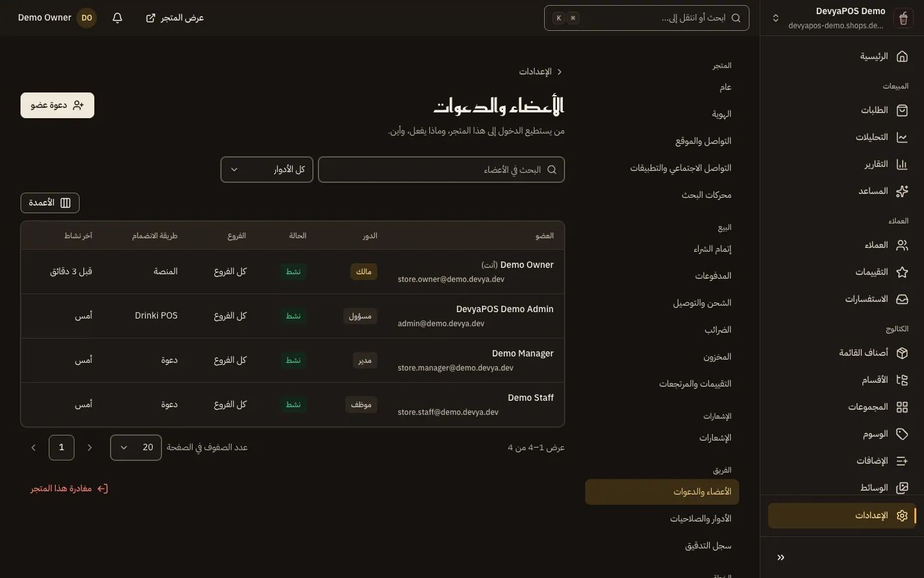
Task: Open المجموعات collections grid icon
Action: click(902, 407)
